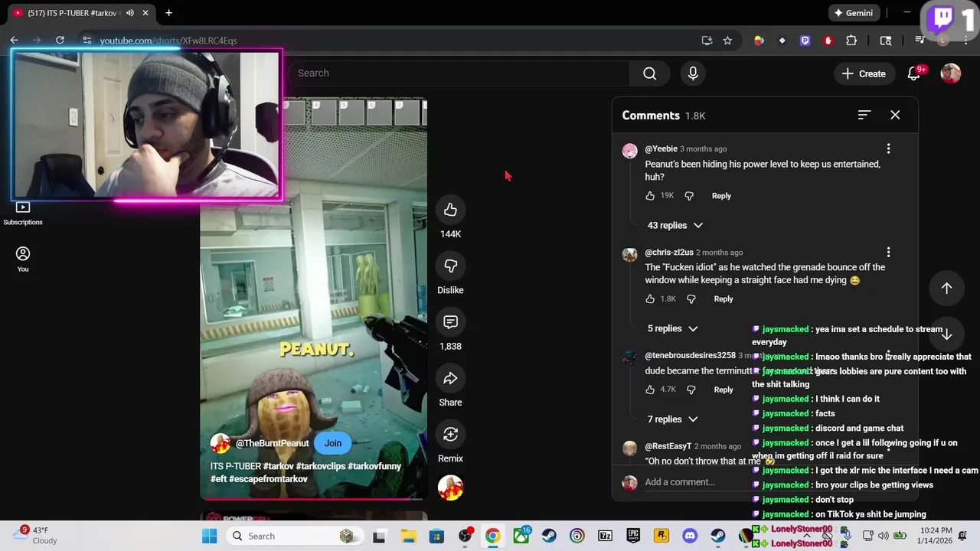Open @RestEasyT channel link
980x551 pixels.
tap(668, 446)
